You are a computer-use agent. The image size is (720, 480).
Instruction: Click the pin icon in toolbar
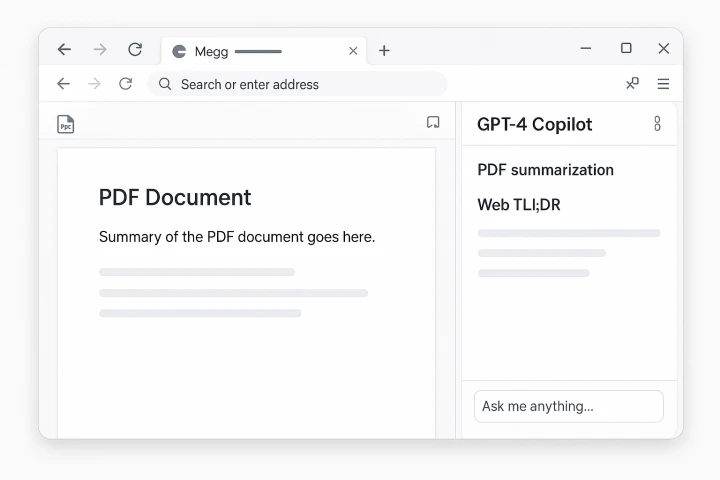point(632,83)
